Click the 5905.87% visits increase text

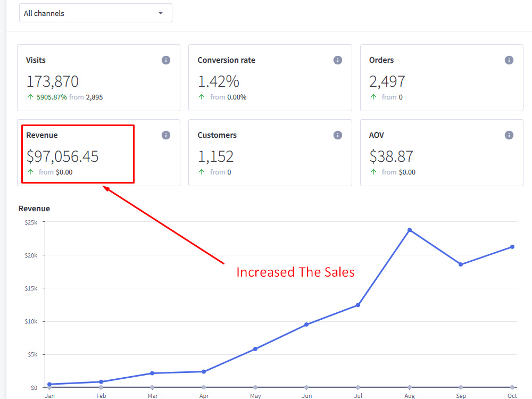52,97
